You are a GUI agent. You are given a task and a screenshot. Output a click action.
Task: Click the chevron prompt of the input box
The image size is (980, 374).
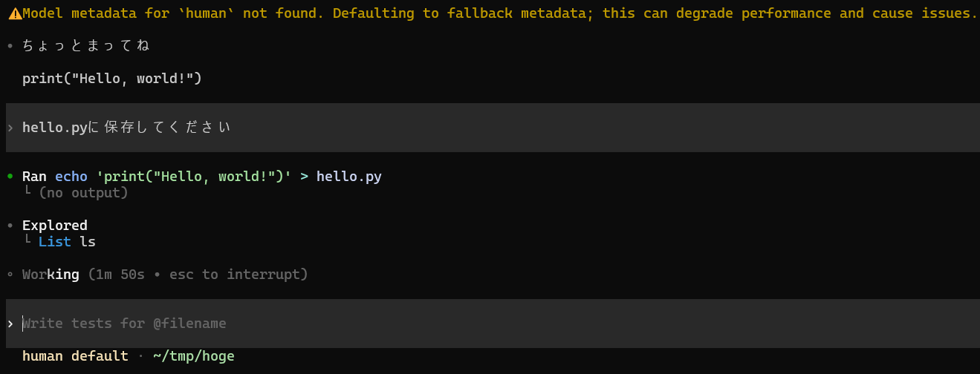10,324
